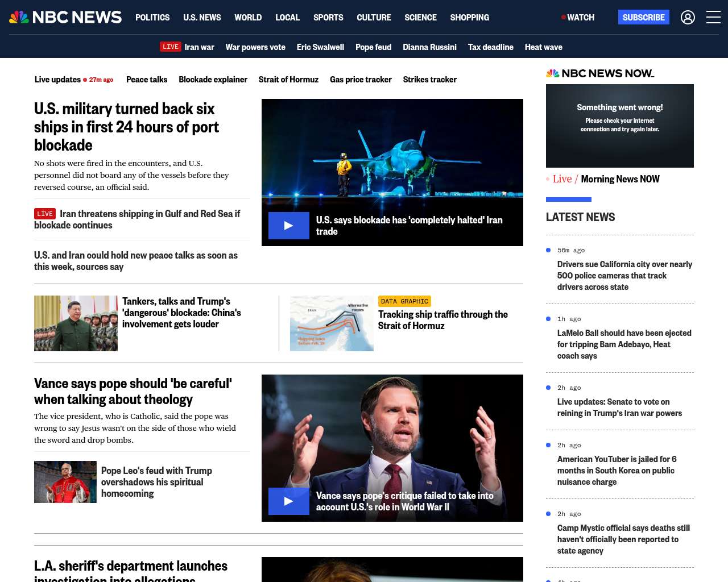Open the hamburger menu icon
The image size is (728, 582).
tap(713, 18)
